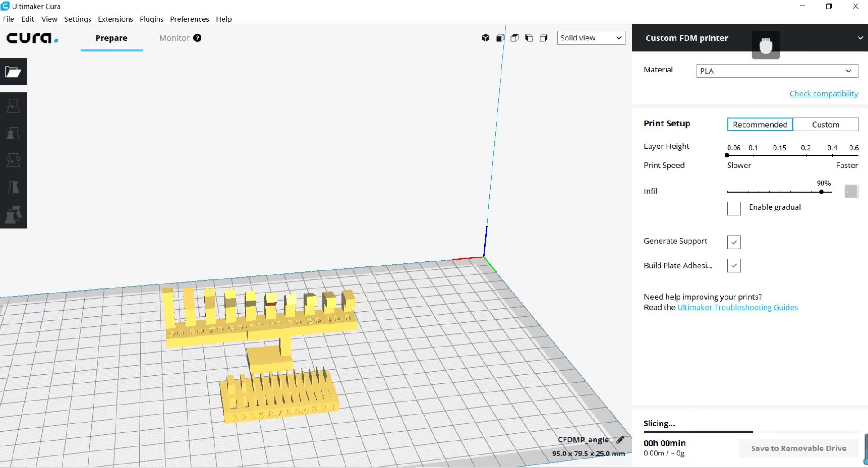
Task: Click the Layer Height slider handle
Action: point(727,155)
